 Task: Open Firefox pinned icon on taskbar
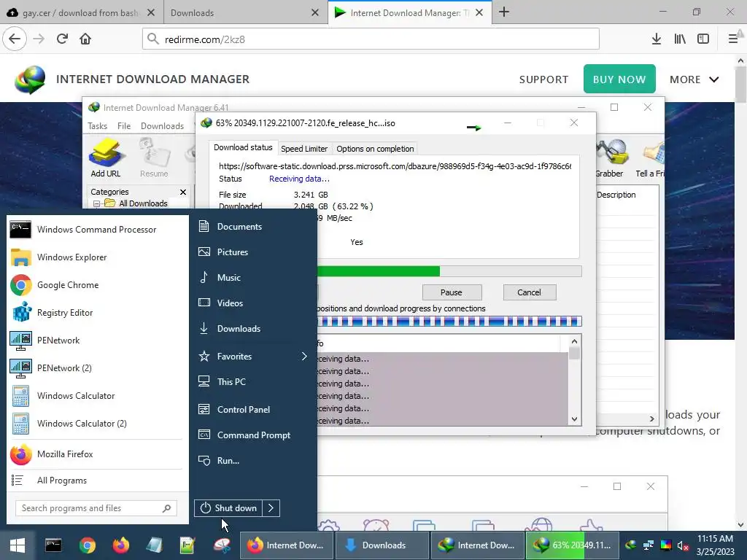tap(120, 545)
